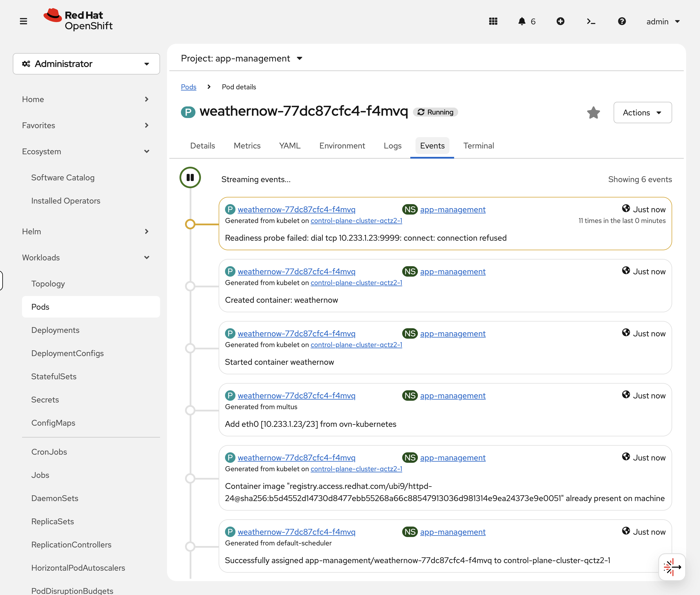This screenshot has width=700, height=595.
Task: Open the Actions dropdown menu
Action: coord(642,112)
